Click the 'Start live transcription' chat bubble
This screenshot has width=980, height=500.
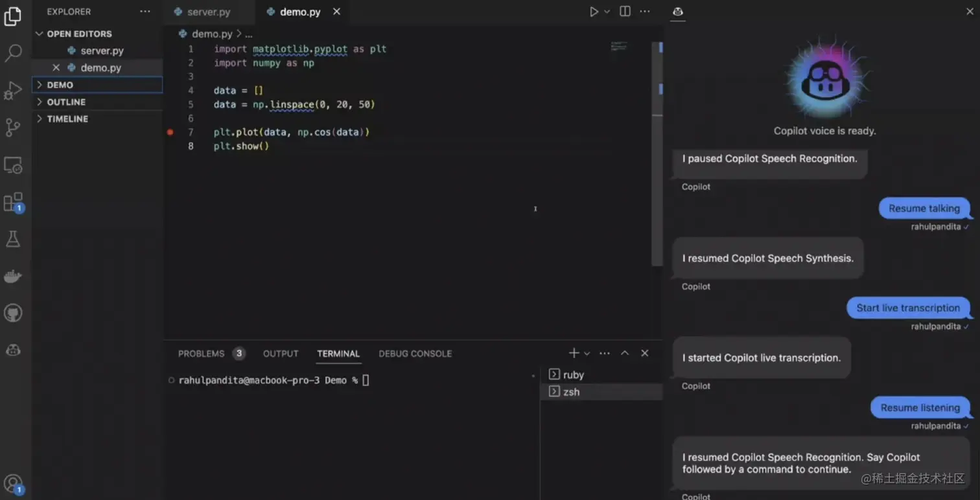(x=908, y=308)
